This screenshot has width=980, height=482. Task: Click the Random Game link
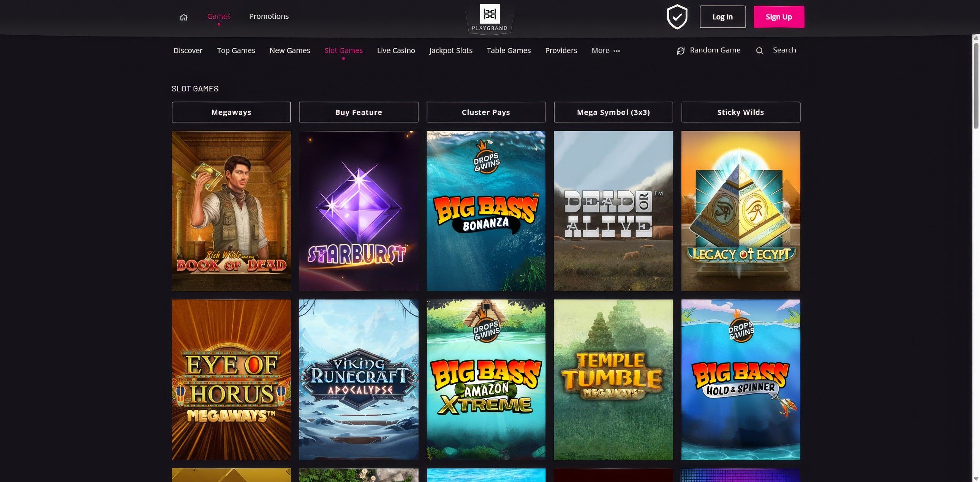(715, 50)
